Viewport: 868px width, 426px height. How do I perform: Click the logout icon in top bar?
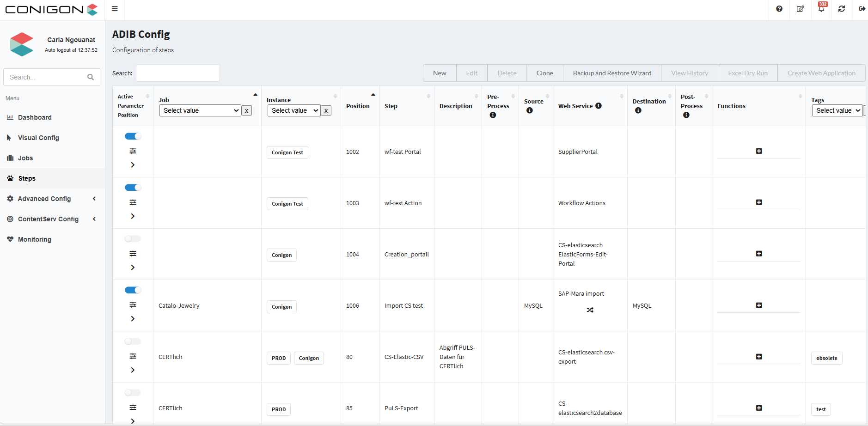click(862, 9)
